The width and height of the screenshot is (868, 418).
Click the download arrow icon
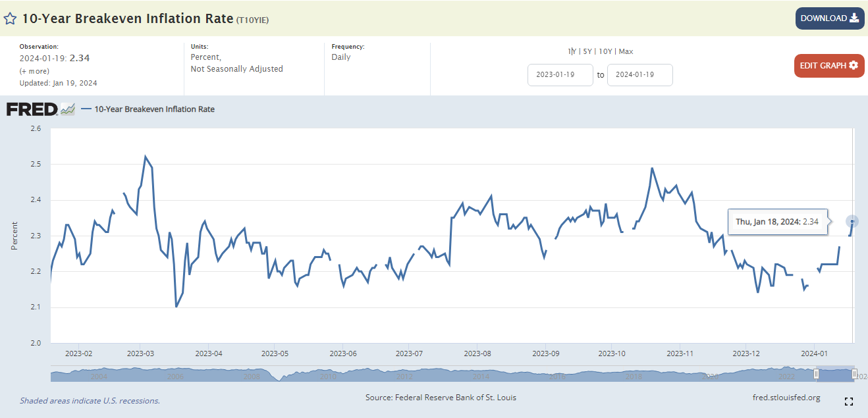pyautogui.click(x=854, y=18)
